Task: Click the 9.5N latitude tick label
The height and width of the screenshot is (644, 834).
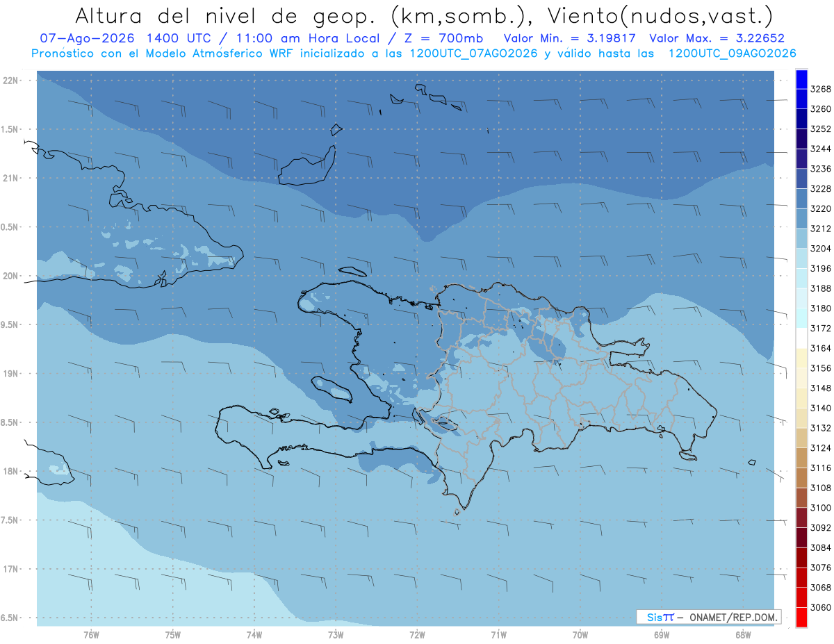Action: click(x=10, y=325)
